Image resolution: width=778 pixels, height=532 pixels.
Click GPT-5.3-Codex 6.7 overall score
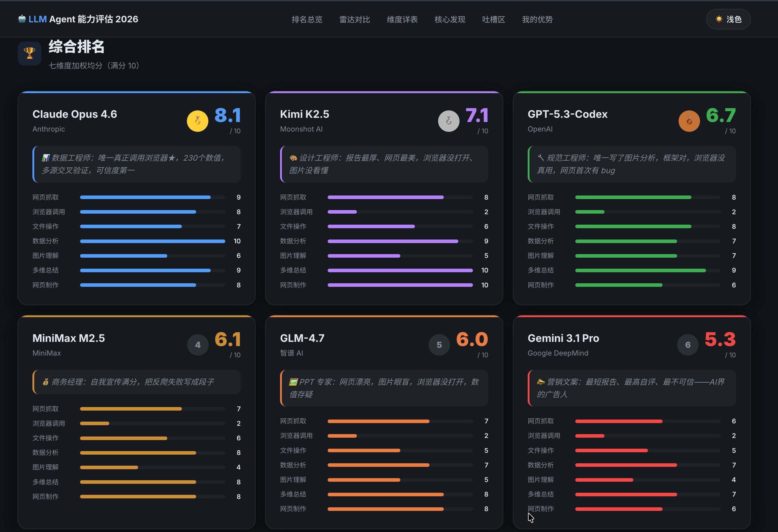pyautogui.click(x=721, y=115)
